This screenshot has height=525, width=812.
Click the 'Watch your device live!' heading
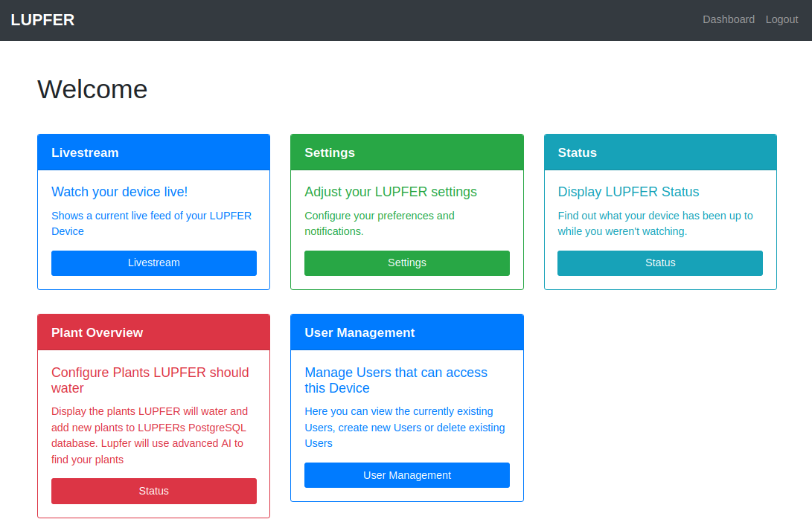119,192
